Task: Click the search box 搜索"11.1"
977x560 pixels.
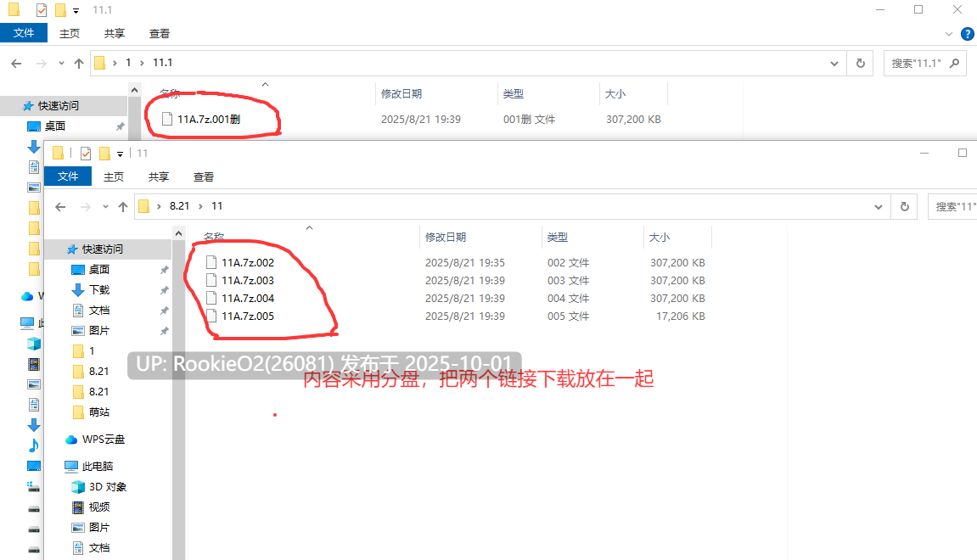Action: 924,63
